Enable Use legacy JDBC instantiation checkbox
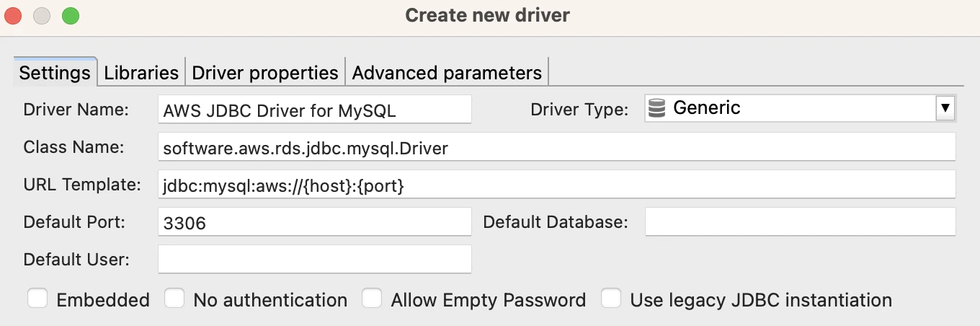The height and width of the screenshot is (326, 980). 611,299
